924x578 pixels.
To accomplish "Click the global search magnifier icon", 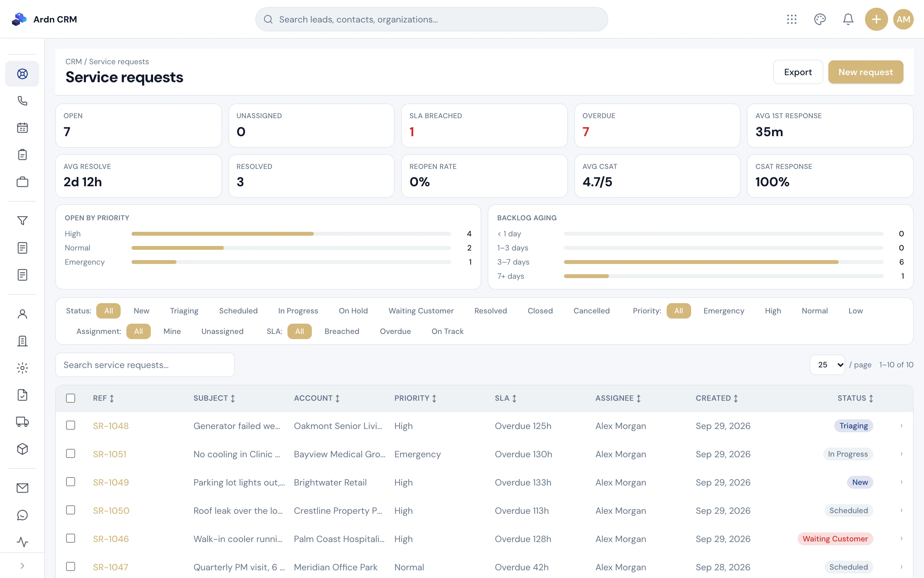I will 268,19.
